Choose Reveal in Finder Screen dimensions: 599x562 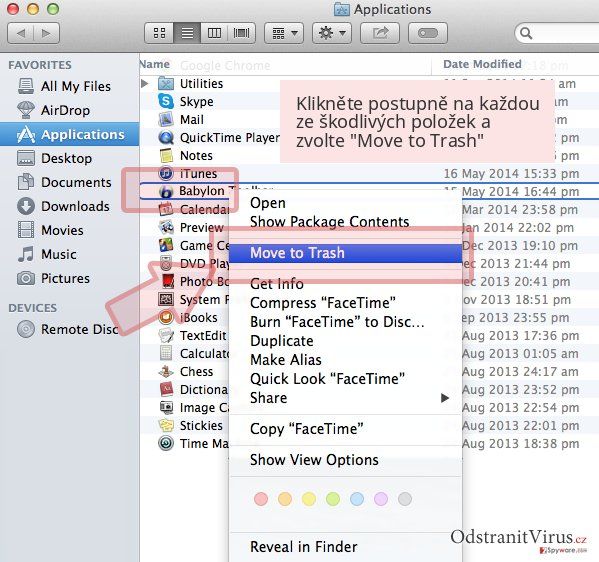345,547
